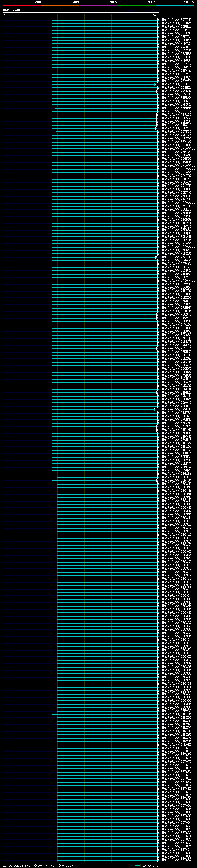Select hit label UniRef100_B7FGS4
The height and width of the screenshot is (868, 197).
(176, 78)
